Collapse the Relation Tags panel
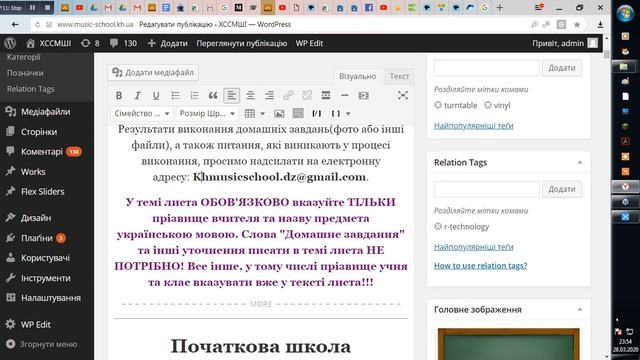The height and width of the screenshot is (360, 640). pos(580,162)
